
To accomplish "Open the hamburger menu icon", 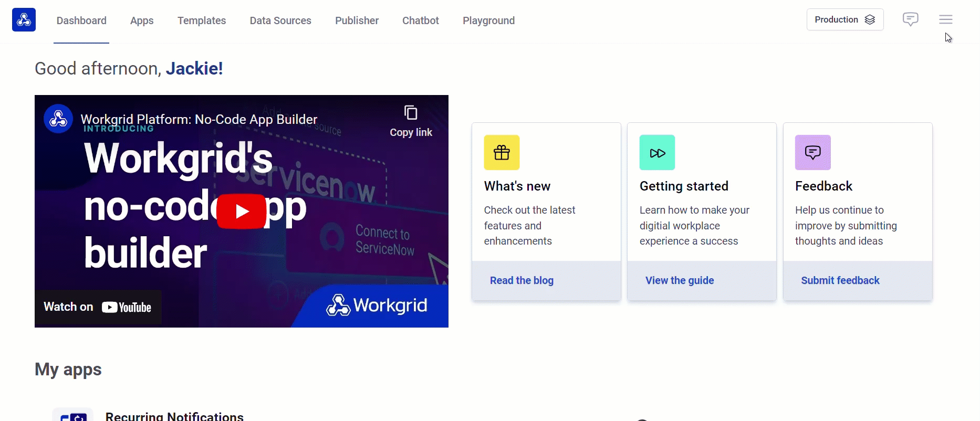I will [945, 19].
